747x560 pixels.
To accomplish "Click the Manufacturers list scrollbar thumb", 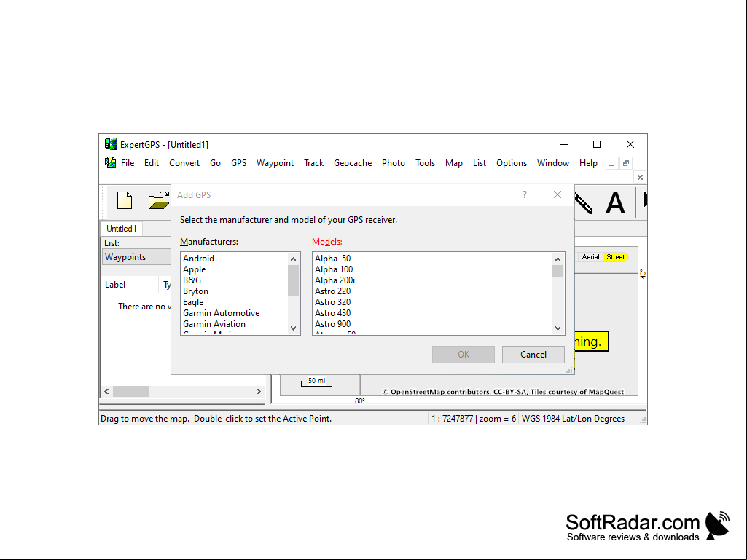I will tap(294, 280).
